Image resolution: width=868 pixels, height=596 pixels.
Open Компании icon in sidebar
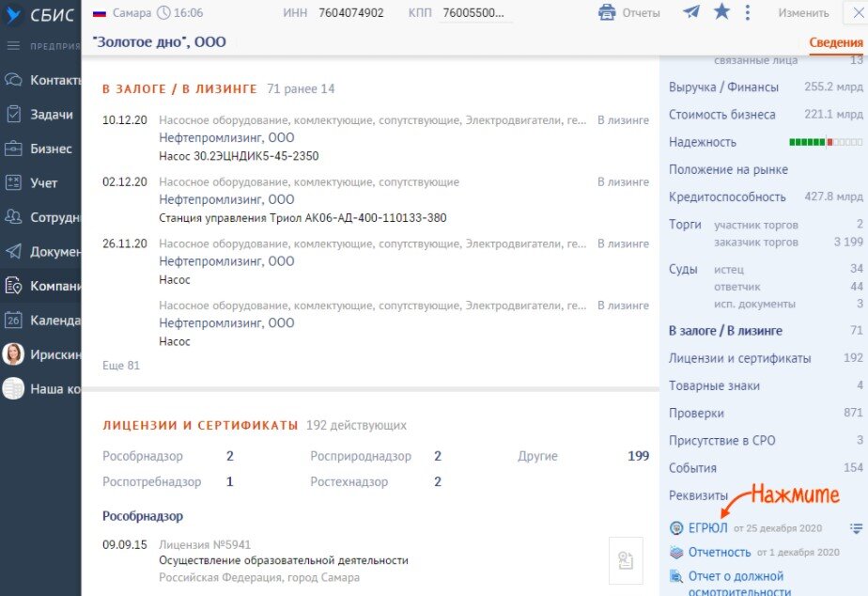click(x=13, y=286)
